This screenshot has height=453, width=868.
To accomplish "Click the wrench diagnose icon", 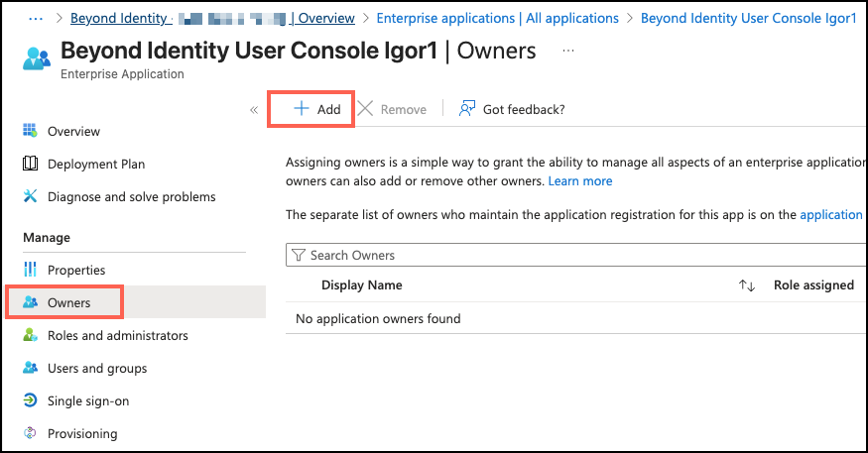I will click(30, 196).
